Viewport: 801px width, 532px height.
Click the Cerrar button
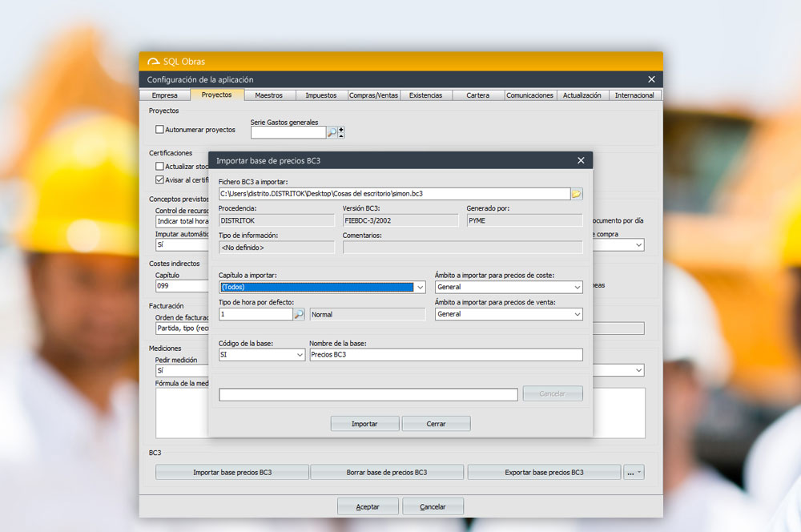(x=436, y=424)
